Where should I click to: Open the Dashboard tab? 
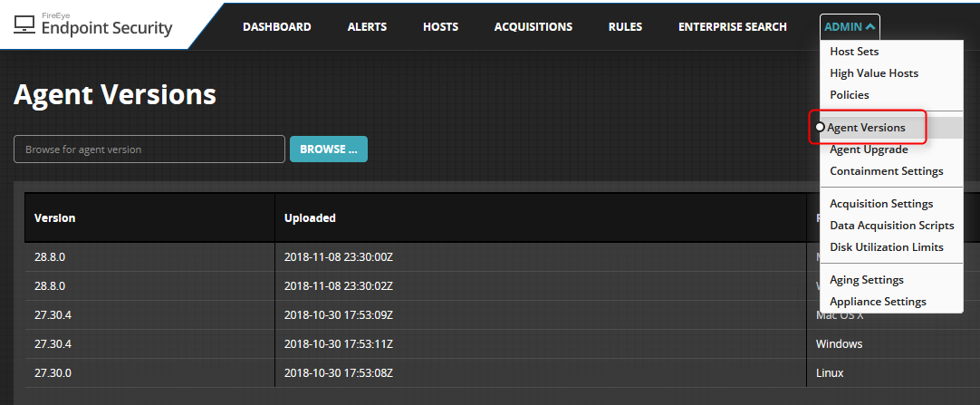tap(276, 26)
